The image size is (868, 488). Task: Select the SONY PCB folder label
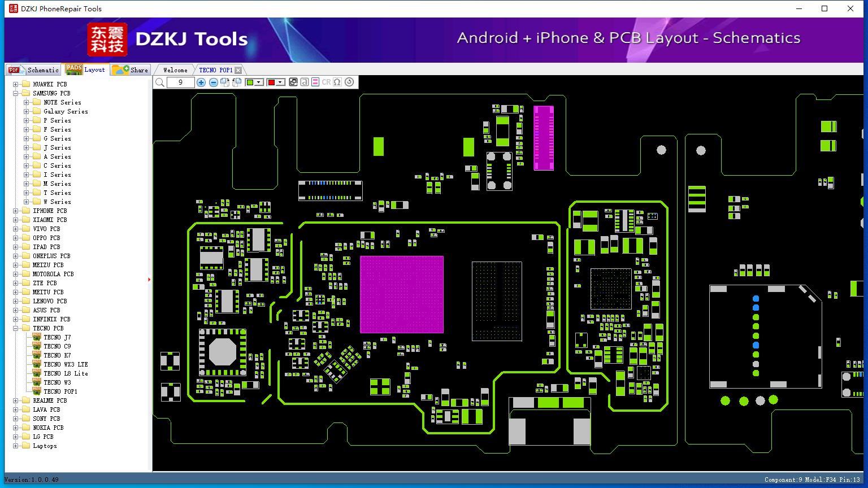[x=46, y=419]
